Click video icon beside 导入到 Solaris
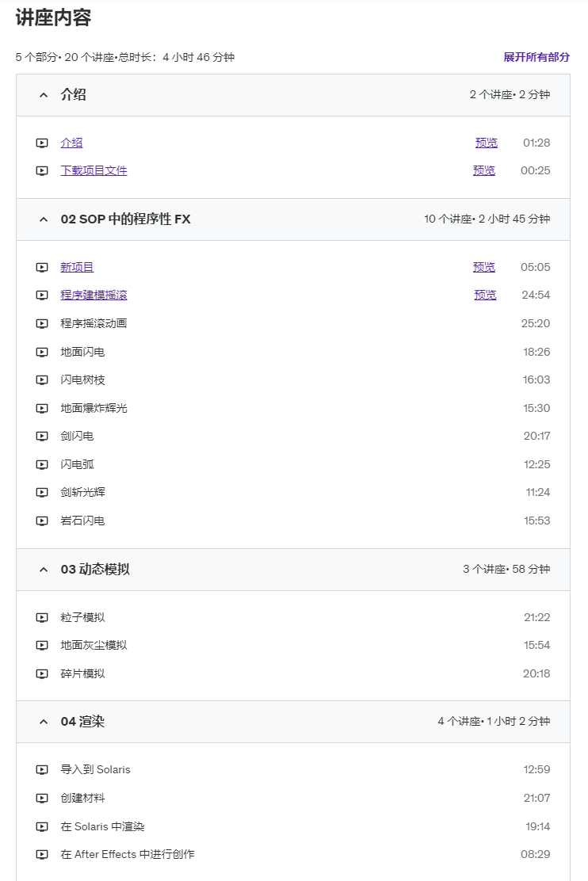The height and width of the screenshot is (881, 588). [x=42, y=770]
